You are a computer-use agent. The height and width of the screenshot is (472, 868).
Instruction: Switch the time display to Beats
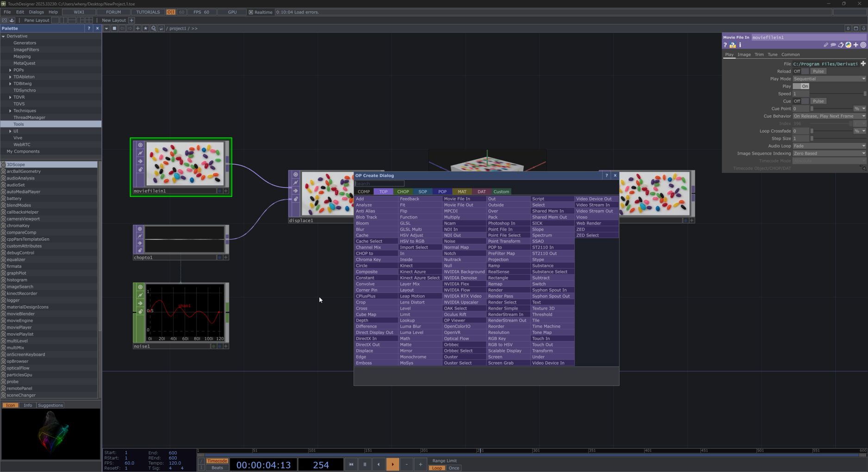(217, 468)
